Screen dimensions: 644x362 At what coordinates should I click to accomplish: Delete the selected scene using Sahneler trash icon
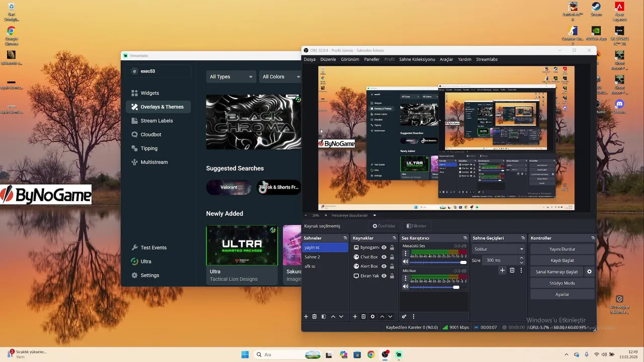pos(314,317)
